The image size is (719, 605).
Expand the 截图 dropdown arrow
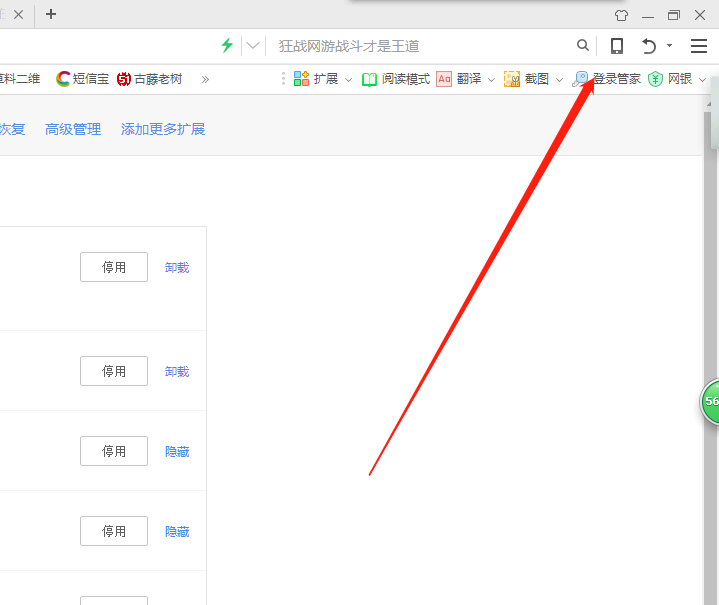(x=559, y=80)
